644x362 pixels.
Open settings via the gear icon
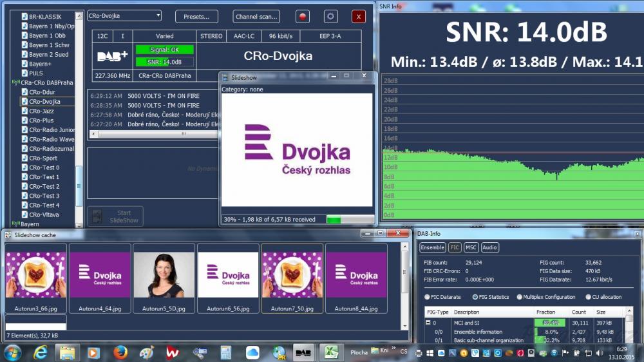tap(330, 17)
